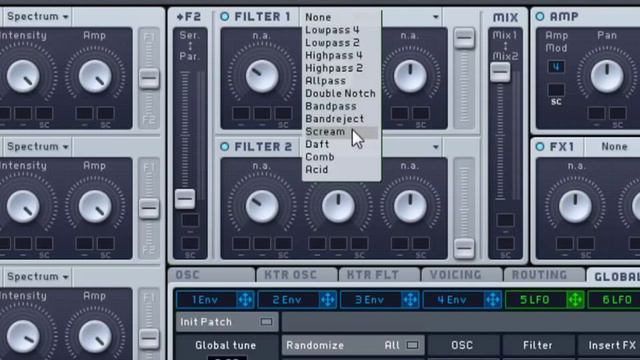Click the Amp Mod slot showing 4
This screenshot has width=640, height=360.
pos(556,67)
